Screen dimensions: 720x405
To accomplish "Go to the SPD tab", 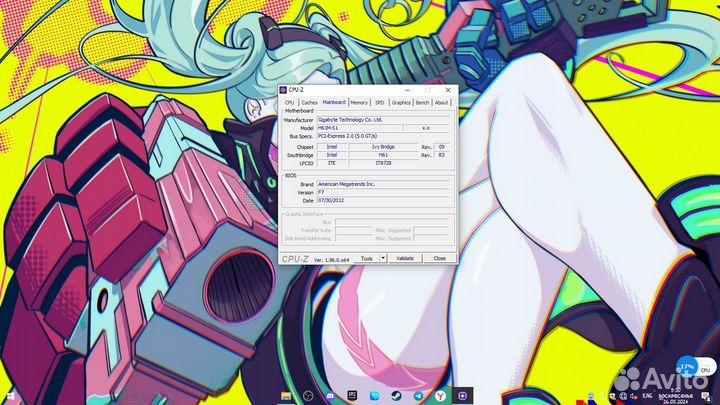I will pos(380,102).
